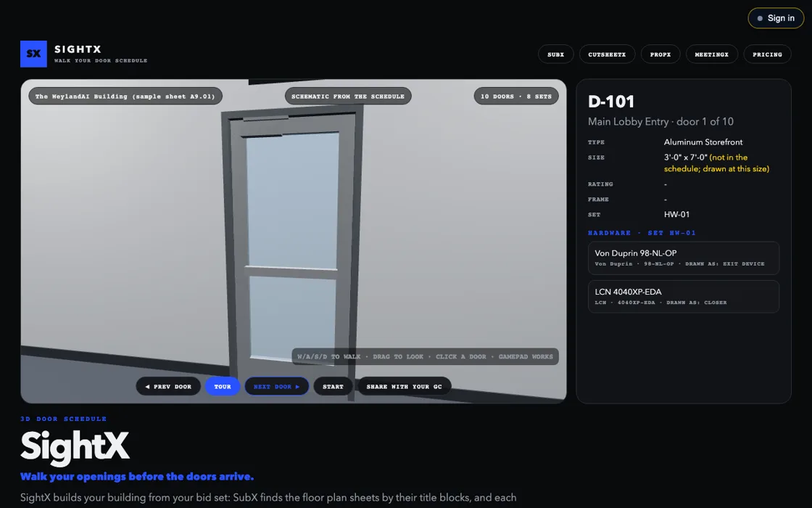Advance to the next door

pos(276,386)
